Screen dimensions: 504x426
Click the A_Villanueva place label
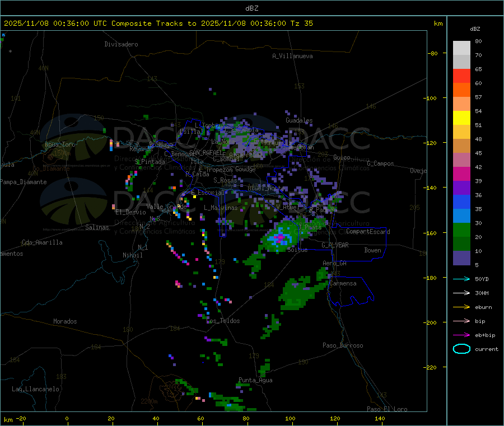[292, 56]
